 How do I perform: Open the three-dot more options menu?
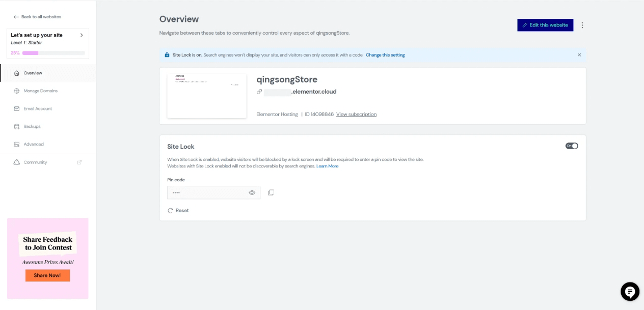point(582,25)
